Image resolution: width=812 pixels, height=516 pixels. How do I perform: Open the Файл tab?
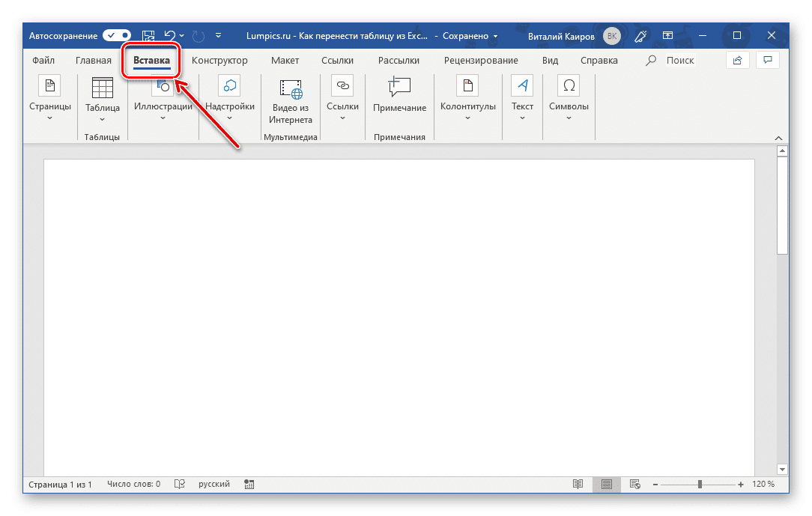43,60
